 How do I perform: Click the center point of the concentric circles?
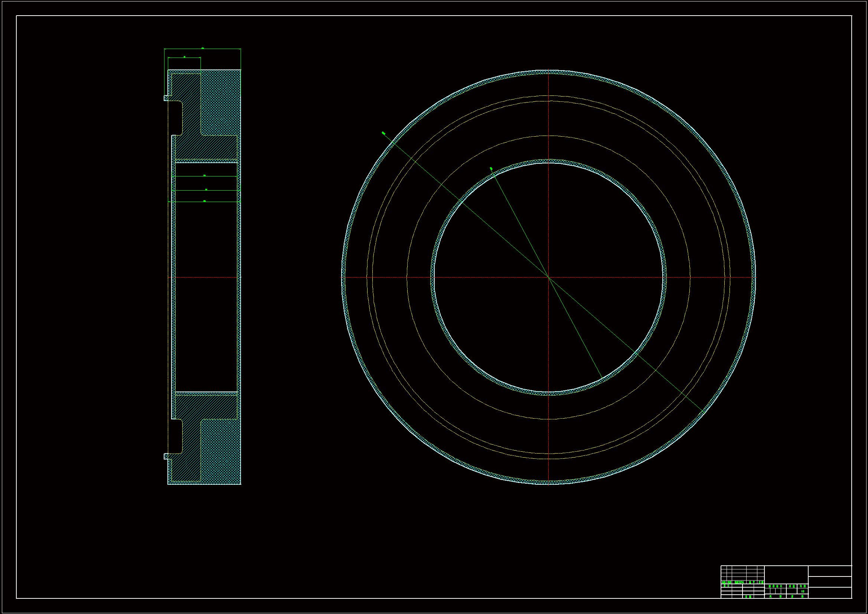tap(548, 277)
